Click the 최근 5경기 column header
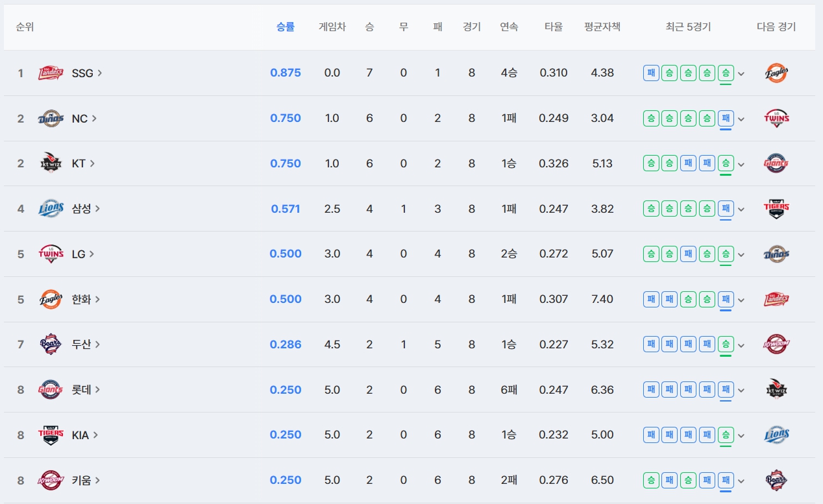The width and height of the screenshot is (823, 504). pos(688,27)
